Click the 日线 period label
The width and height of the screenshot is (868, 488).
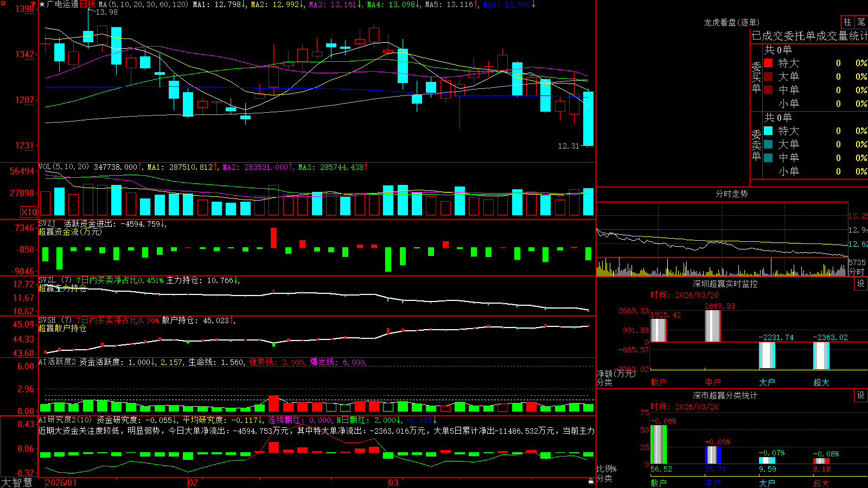click(x=87, y=4)
